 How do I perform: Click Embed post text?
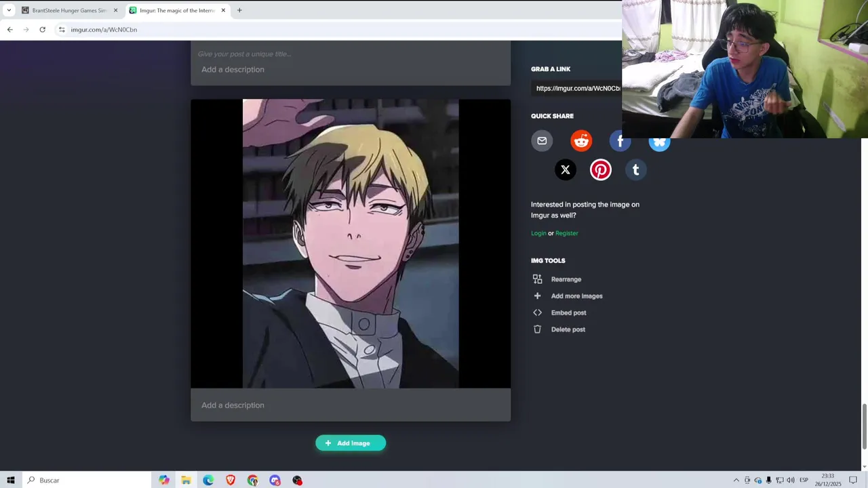click(569, 312)
